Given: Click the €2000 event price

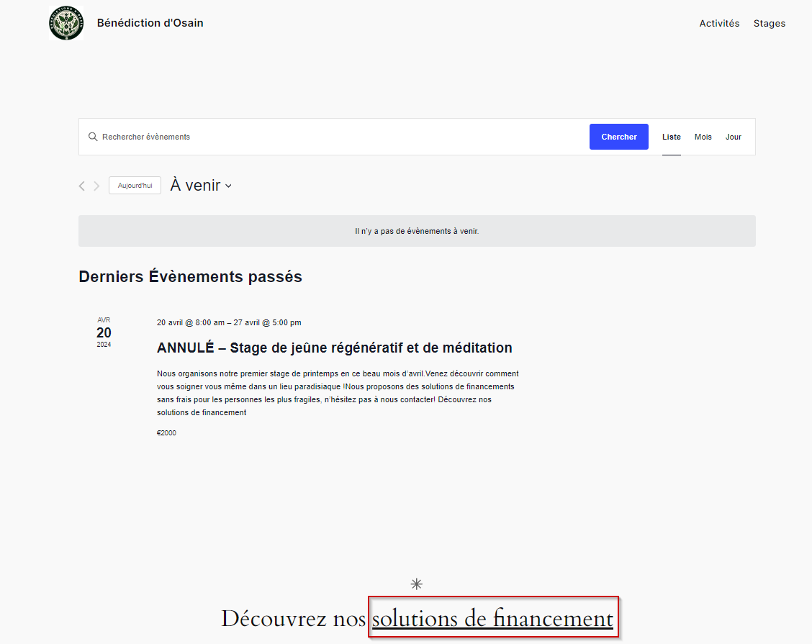Looking at the screenshot, I should point(166,433).
